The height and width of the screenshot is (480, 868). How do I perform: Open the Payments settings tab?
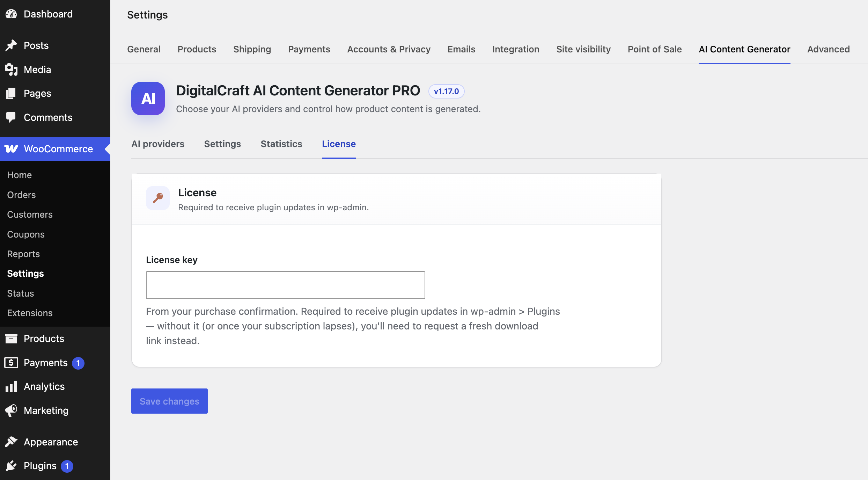point(309,49)
